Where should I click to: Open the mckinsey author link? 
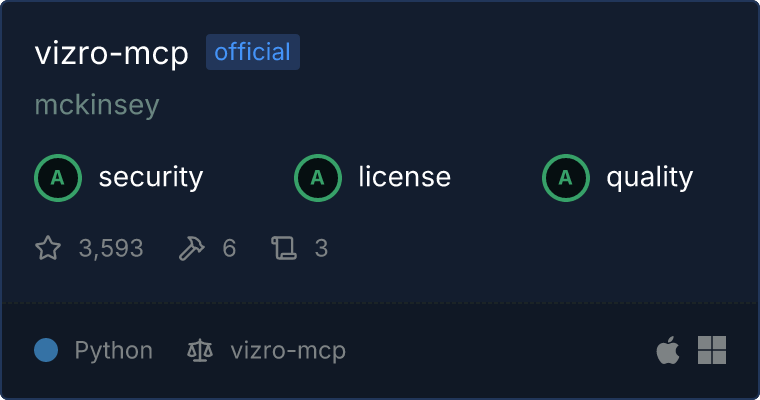point(97,105)
